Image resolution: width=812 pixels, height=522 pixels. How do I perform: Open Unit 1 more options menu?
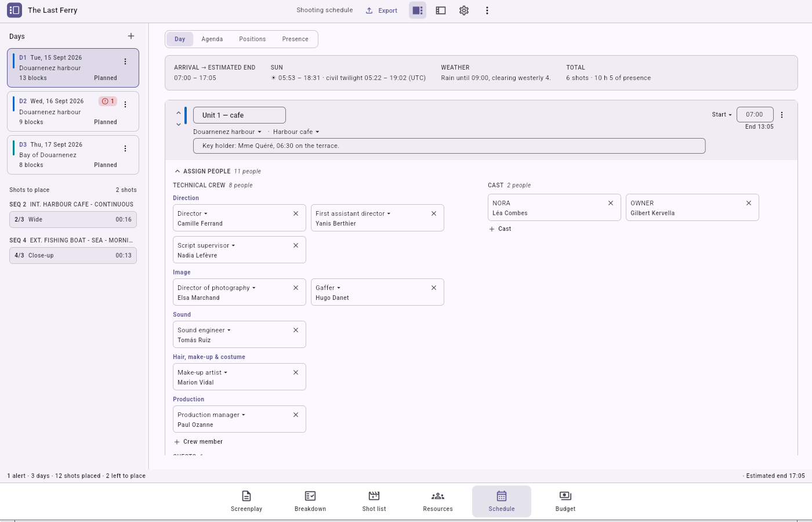point(782,115)
